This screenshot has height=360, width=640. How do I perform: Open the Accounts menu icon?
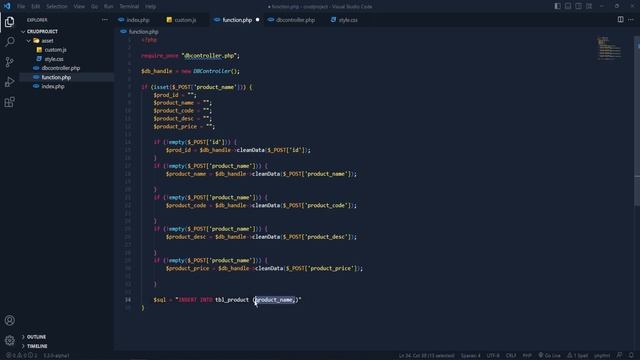click(9, 320)
